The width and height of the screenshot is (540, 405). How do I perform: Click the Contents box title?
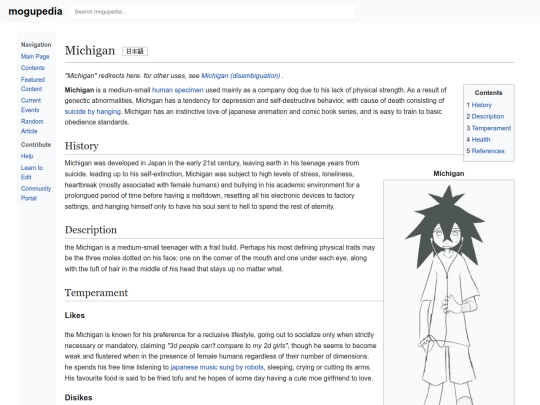[488, 93]
